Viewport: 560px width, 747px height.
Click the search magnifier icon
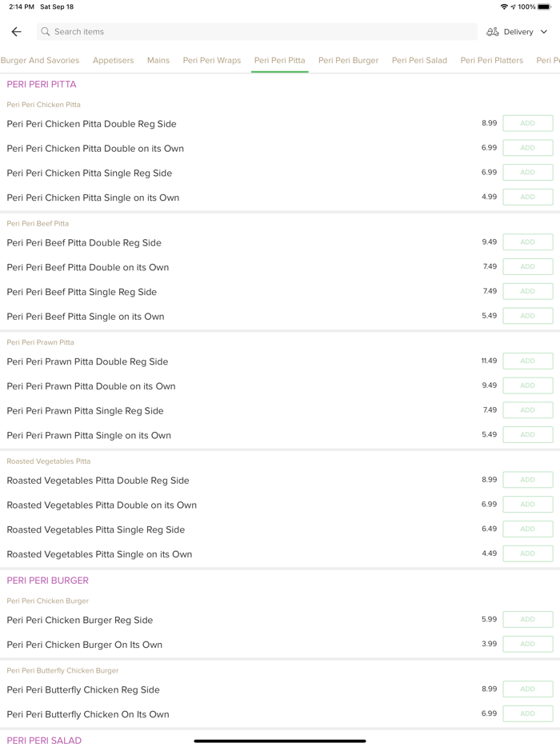tap(46, 32)
